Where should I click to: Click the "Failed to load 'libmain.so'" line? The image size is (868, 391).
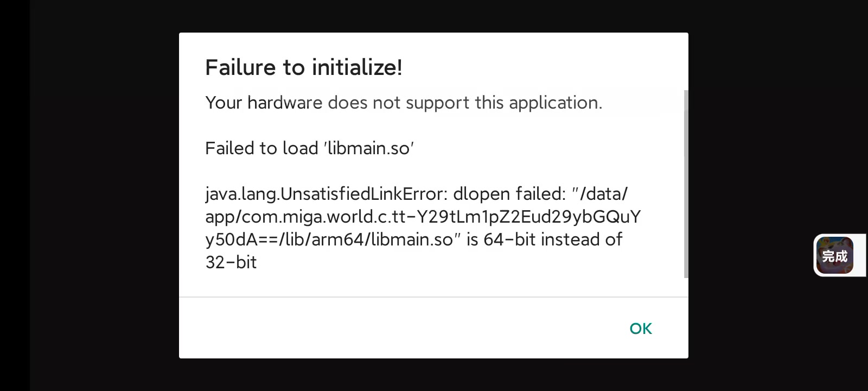[309, 148]
